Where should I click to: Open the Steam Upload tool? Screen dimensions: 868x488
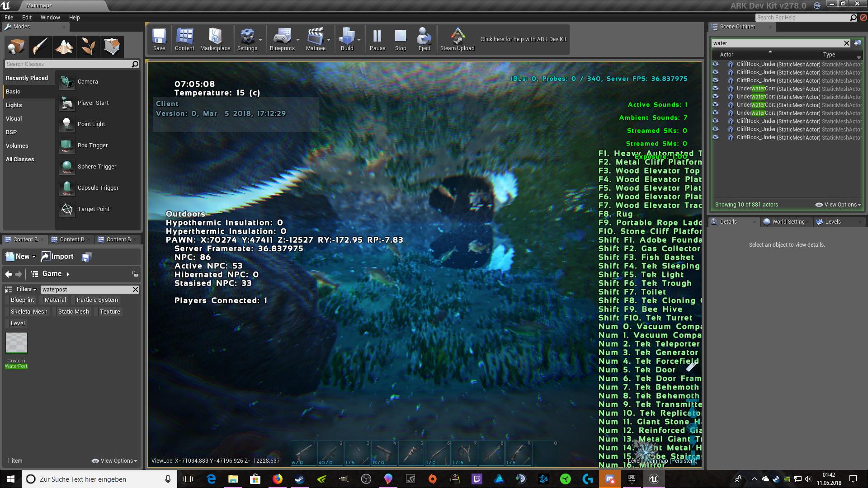tap(457, 40)
